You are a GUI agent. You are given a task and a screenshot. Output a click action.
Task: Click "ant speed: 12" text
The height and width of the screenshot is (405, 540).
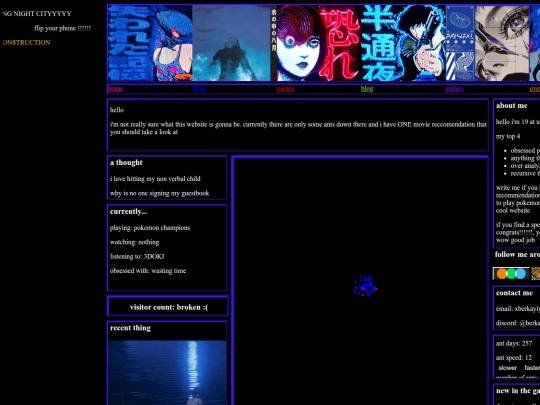[x=513, y=358]
